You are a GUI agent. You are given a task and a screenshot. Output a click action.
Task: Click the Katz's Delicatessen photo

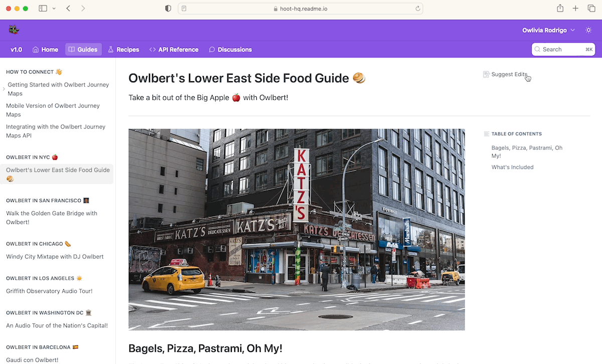click(x=296, y=230)
